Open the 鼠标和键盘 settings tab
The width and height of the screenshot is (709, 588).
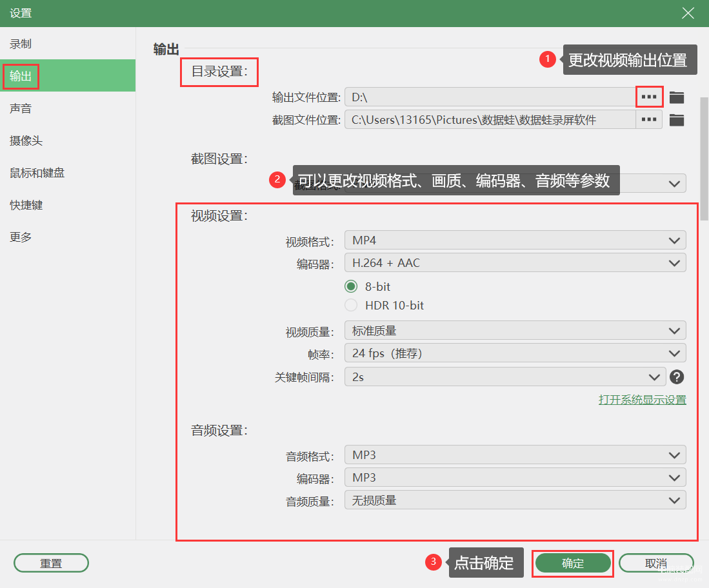68,173
